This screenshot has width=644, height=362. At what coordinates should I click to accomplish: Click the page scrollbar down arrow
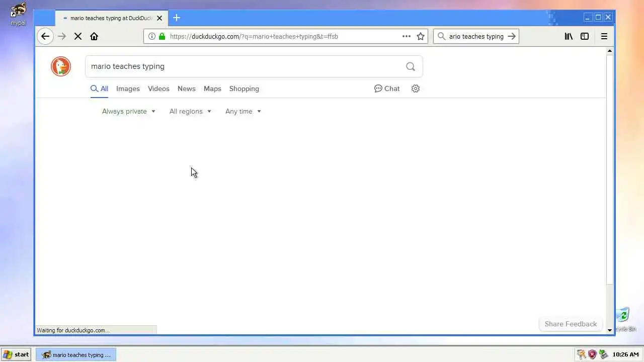click(610, 330)
